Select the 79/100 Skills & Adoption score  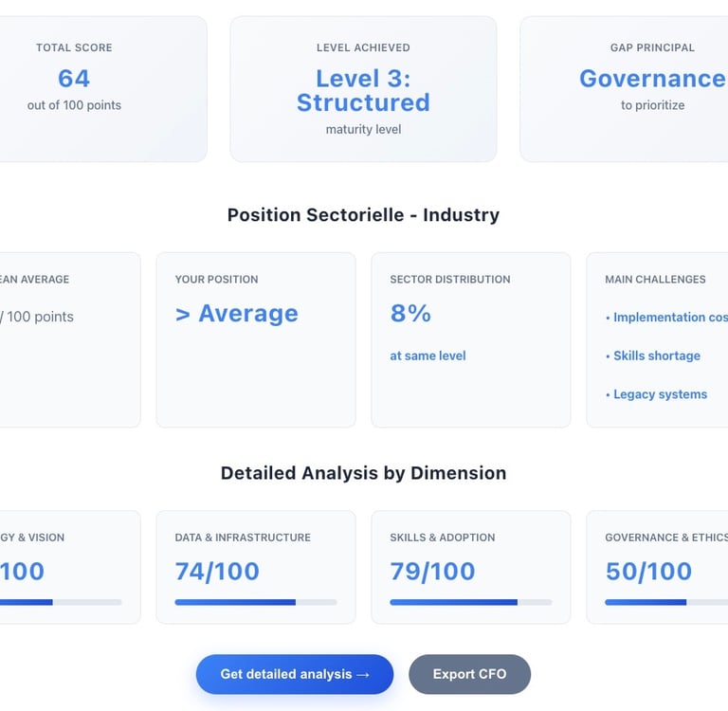click(x=432, y=571)
